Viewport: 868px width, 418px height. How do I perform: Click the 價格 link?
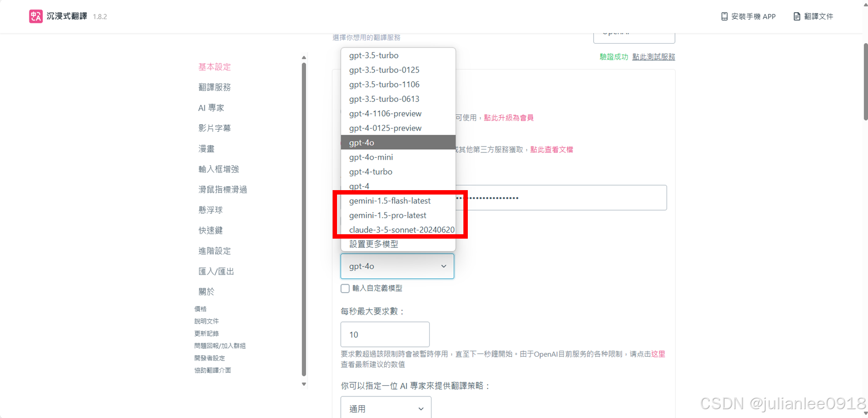[200, 309]
